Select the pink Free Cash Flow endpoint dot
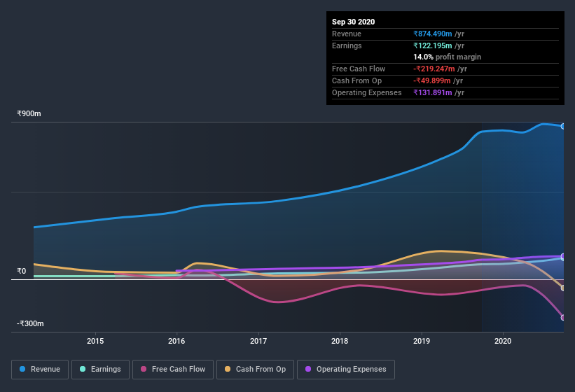Image resolution: width=575 pixels, height=392 pixels. tap(563, 317)
